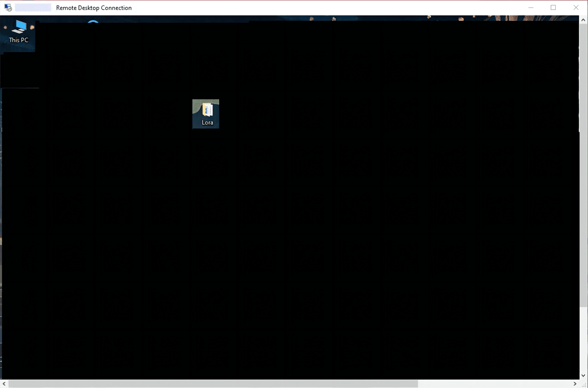588x388 pixels.
Task: Minimize the Remote Desktop Connection window
Action: pyautogui.click(x=531, y=8)
